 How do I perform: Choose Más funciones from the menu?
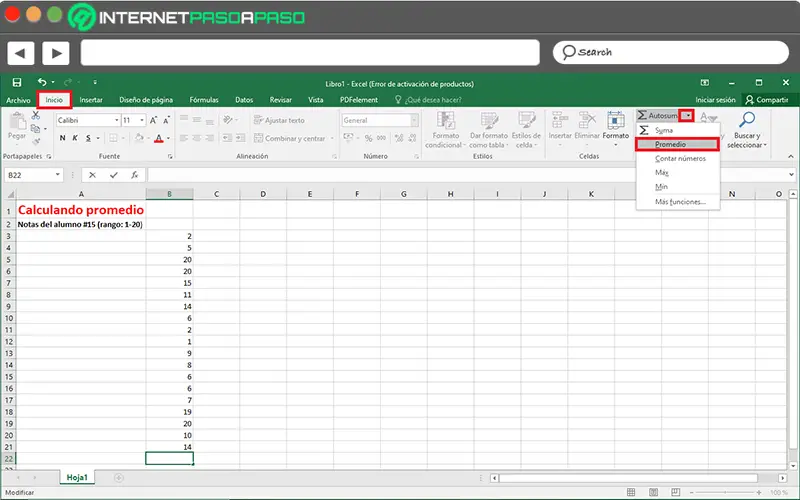click(x=678, y=202)
